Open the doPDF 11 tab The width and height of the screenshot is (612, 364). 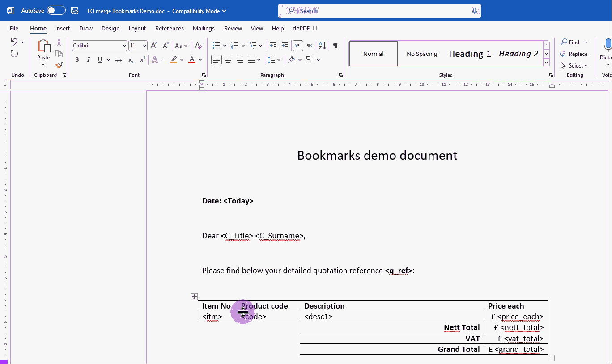point(305,28)
